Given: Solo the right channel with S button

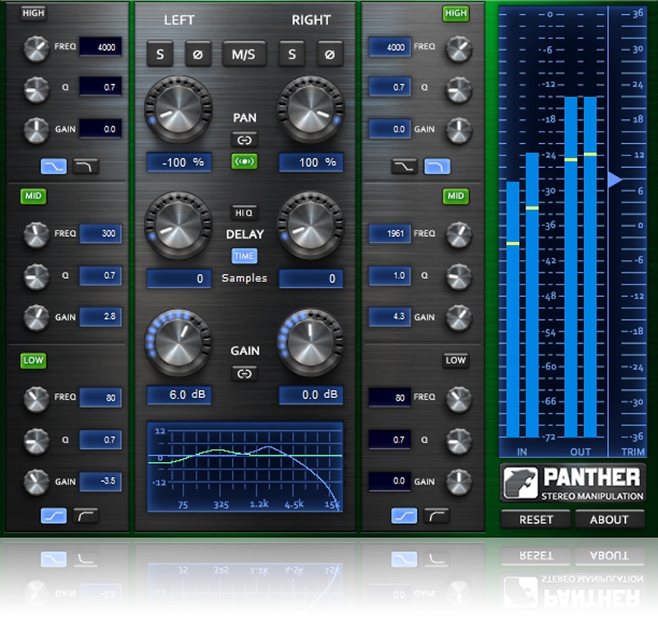Looking at the screenshot, I should 292,54.
